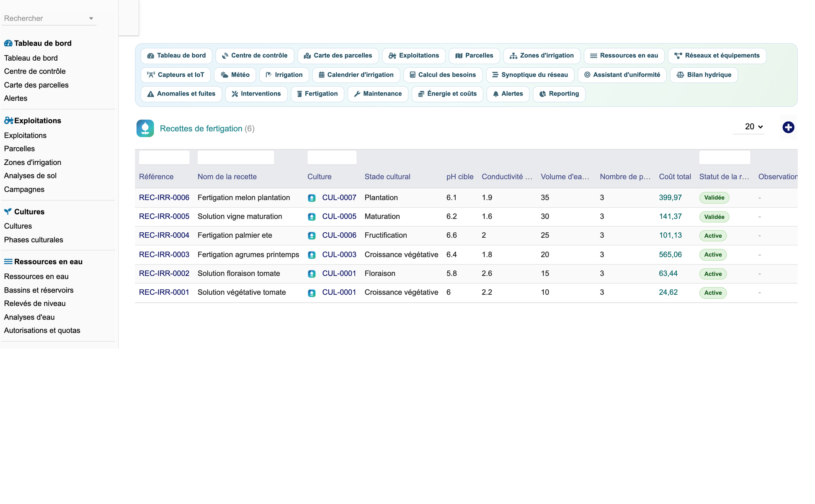Open the Carte des parcelles tab
Screen dimensions: 815x504
pos(338,56)
